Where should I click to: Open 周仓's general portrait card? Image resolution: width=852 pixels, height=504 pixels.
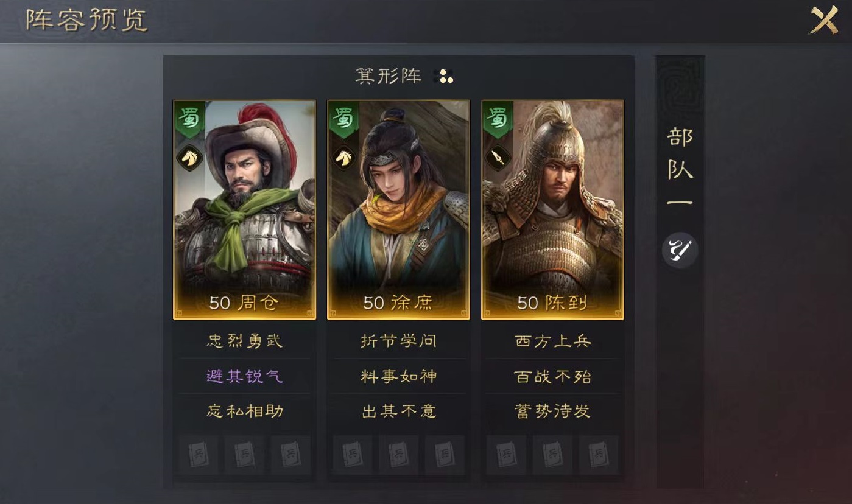244,209
